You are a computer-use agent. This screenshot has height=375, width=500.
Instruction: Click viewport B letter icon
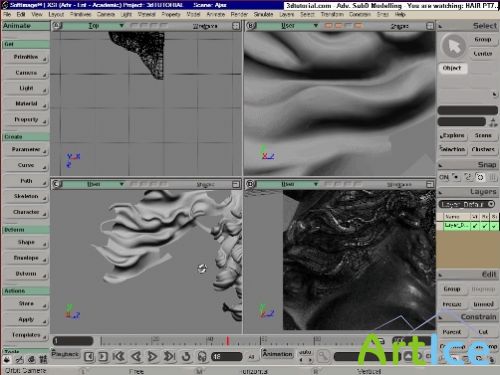(251, 26)
